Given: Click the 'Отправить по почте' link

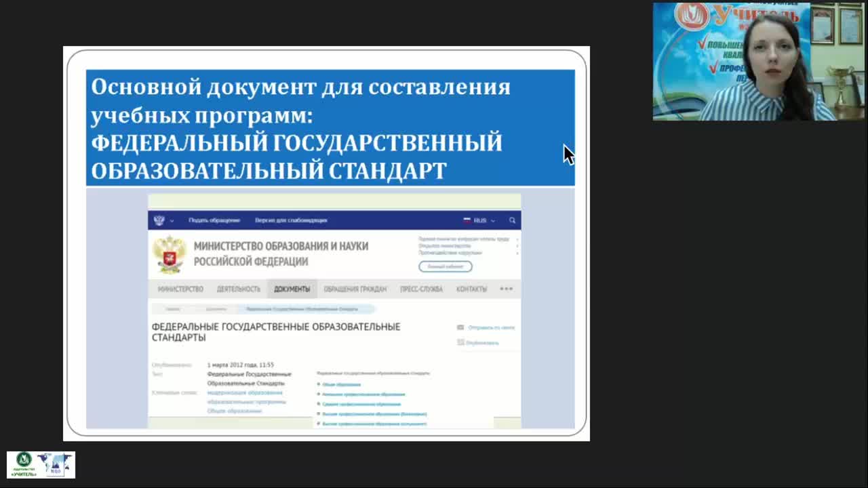Looking at the screenshot, I should (x=491, y=327).
